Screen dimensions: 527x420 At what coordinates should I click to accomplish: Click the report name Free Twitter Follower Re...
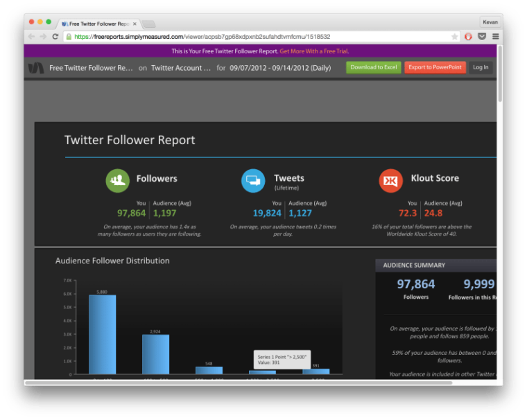coord(91,68)
